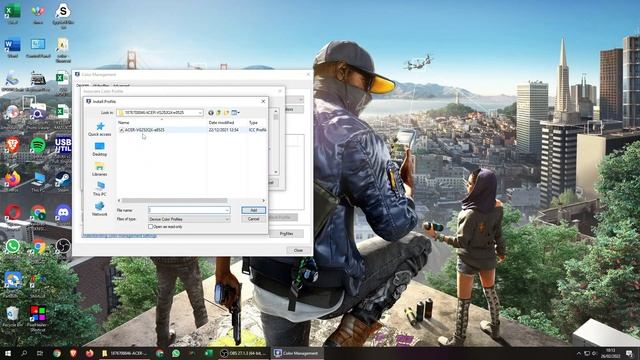Screen dimensions: 640x360
Task: Open the Steam desktop icon
Action: [x=63, y=181]
